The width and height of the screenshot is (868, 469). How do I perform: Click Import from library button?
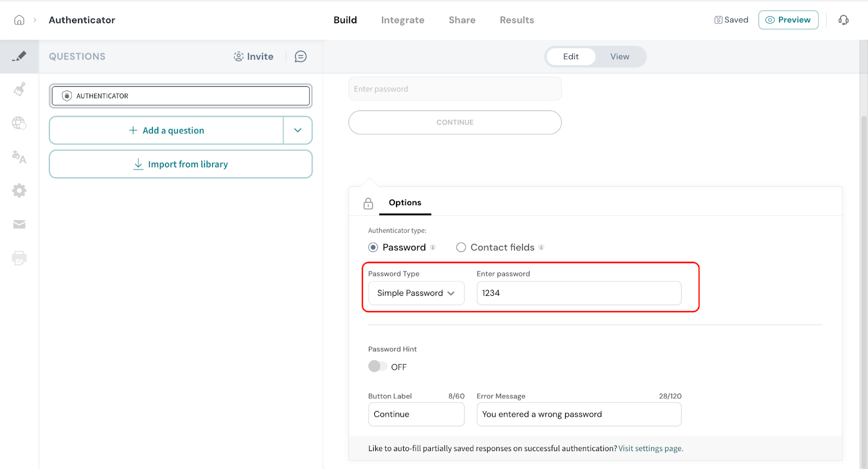point(181,164)
